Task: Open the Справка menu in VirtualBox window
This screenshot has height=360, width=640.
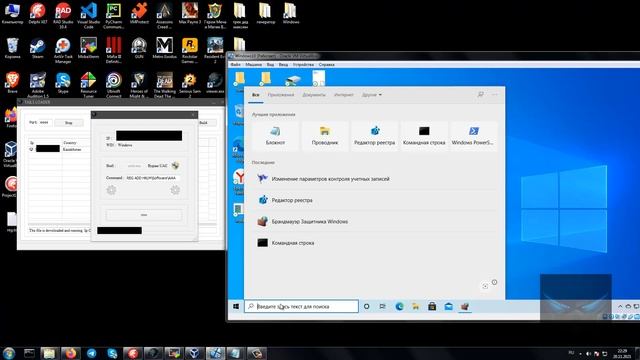Action: (327, 64)
